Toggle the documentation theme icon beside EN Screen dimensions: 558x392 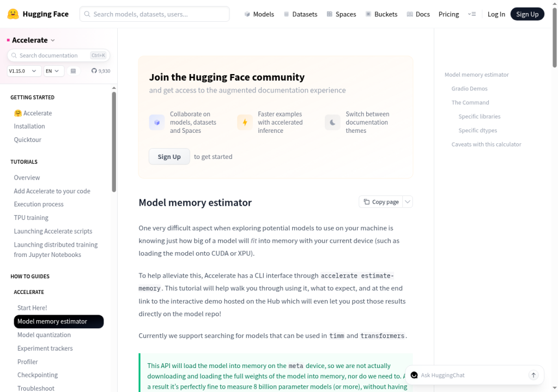(74, 71)
